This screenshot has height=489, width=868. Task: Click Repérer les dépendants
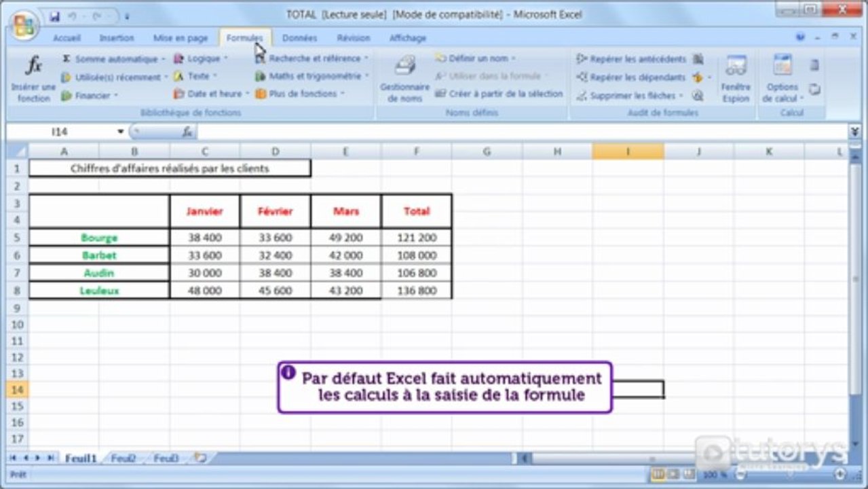tap(631, 77)
